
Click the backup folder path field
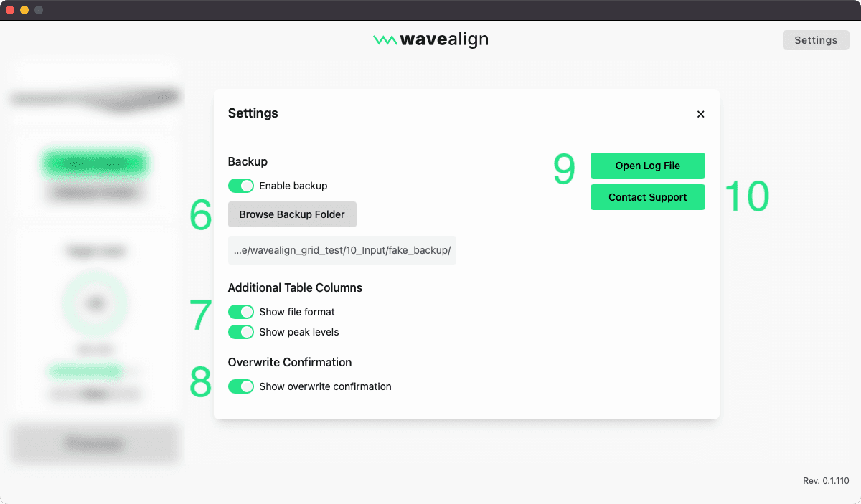coord(342,250)
